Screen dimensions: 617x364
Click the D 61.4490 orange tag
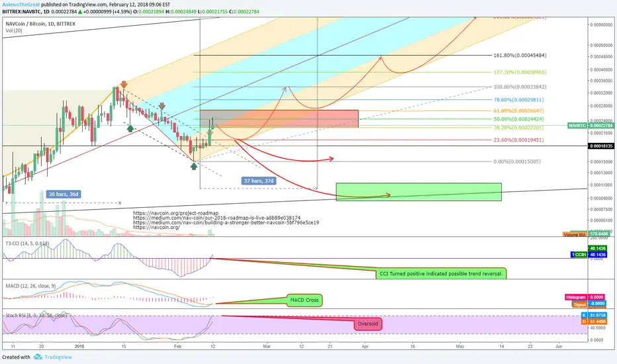(594, 322)
